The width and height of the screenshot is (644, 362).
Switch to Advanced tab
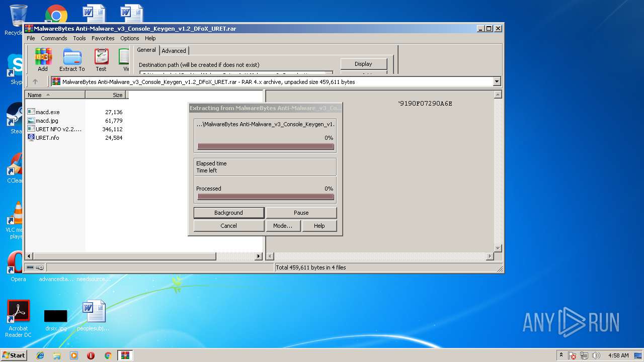[x=174, y=51]
